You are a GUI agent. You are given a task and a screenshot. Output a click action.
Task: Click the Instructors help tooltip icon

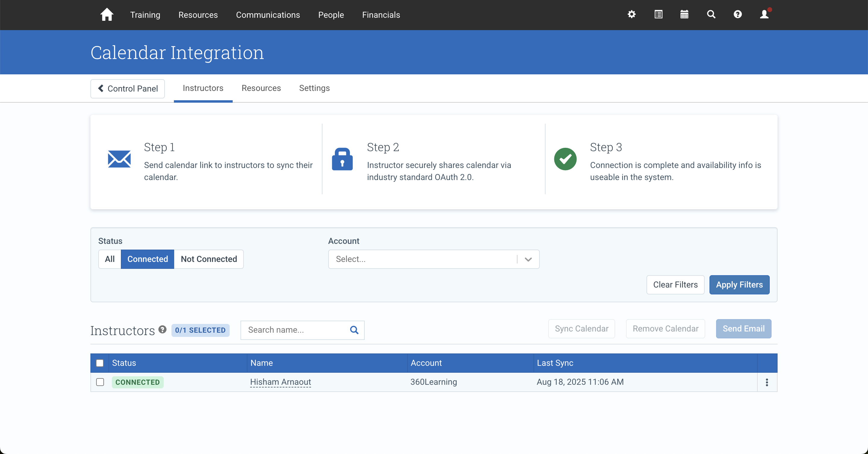162,329
